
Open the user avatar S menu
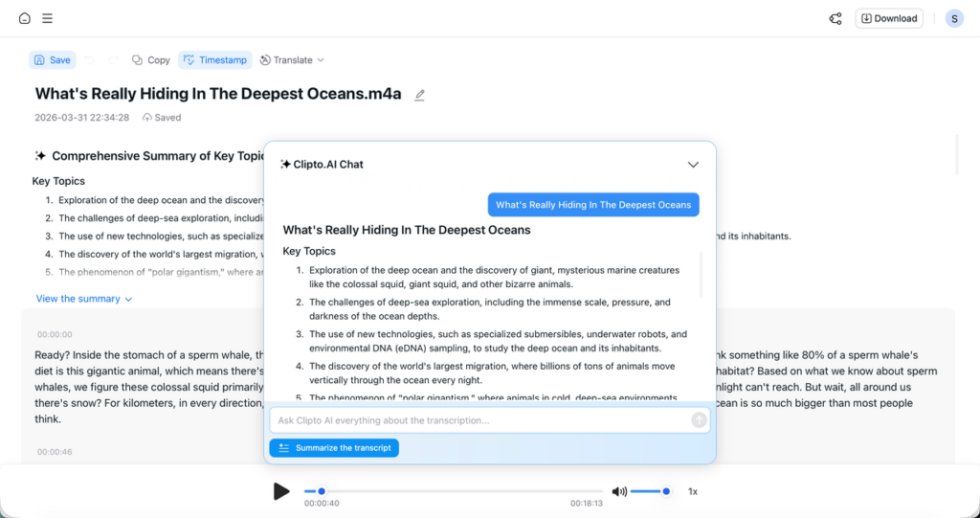[x=954, y=18]
